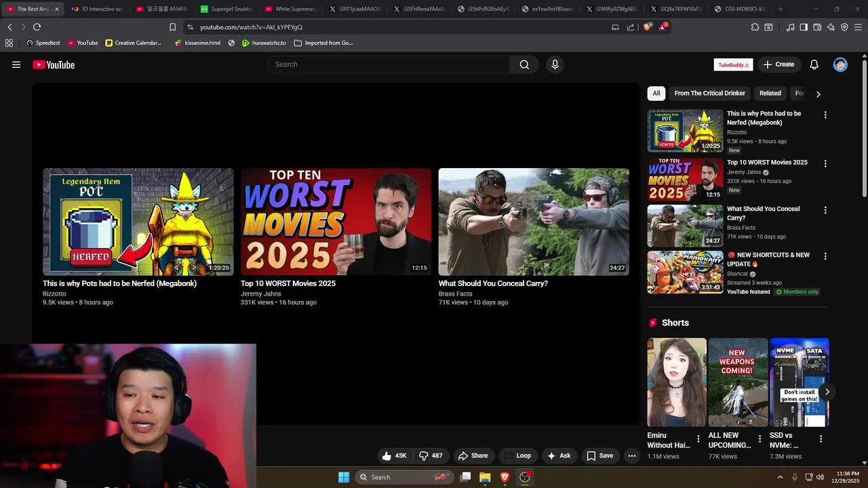
Task: Select the All filter chip
Action: (656, 94)
